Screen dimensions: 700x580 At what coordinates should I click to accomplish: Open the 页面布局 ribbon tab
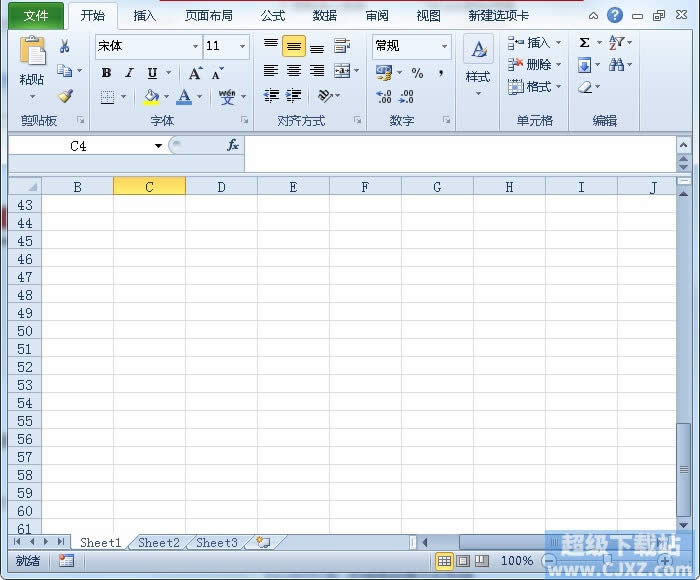pos(208,16)
